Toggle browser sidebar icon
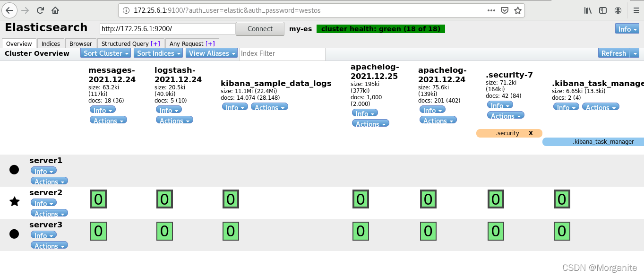The image size is (644, 277). click(x=603, y=10)
